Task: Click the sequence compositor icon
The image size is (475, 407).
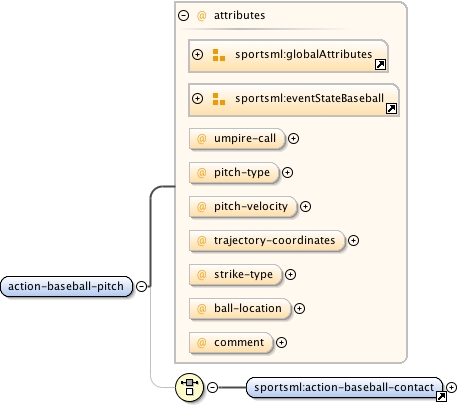Action: tap(189, 387)
